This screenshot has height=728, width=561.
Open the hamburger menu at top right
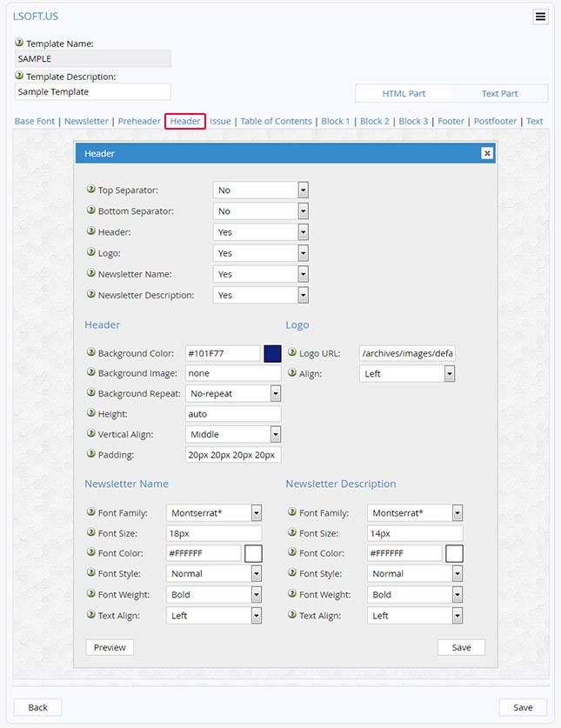tap(540, 17)
